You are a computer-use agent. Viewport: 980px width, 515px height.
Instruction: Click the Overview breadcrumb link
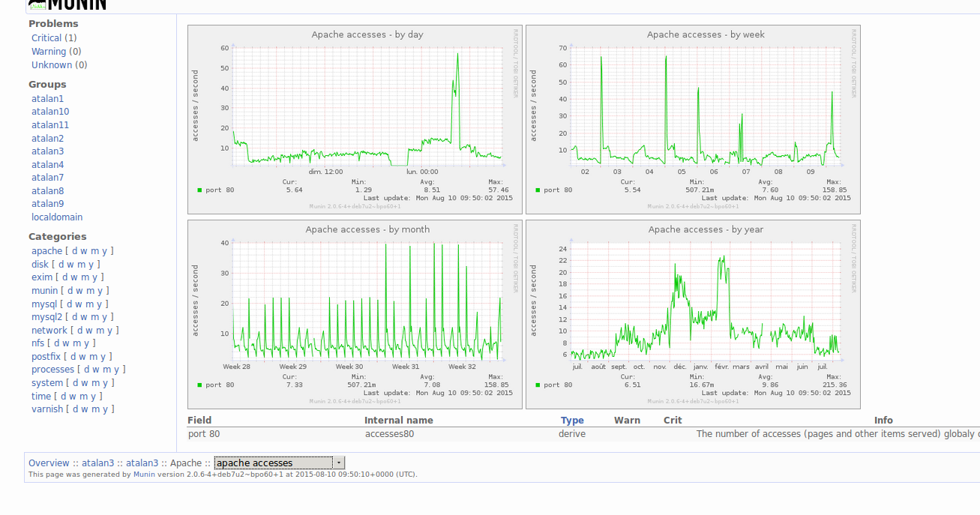[x=49, y=463]
